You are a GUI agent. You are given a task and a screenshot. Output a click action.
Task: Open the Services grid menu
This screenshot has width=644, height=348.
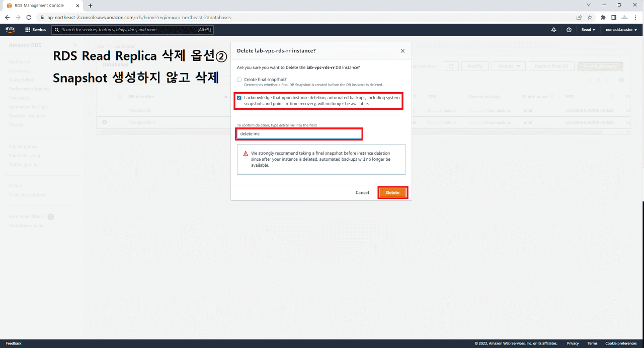tap(36, 30)
